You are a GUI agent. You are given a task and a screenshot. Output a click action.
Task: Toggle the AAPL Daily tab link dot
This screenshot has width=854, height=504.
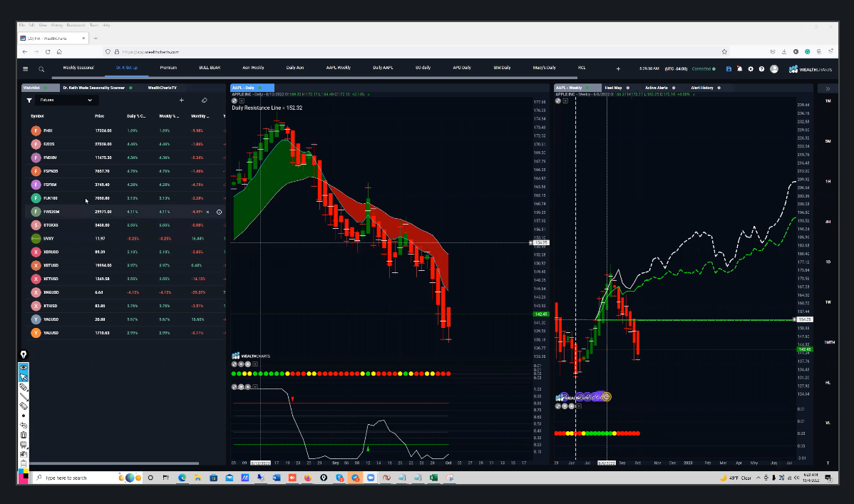coord(259,88)
